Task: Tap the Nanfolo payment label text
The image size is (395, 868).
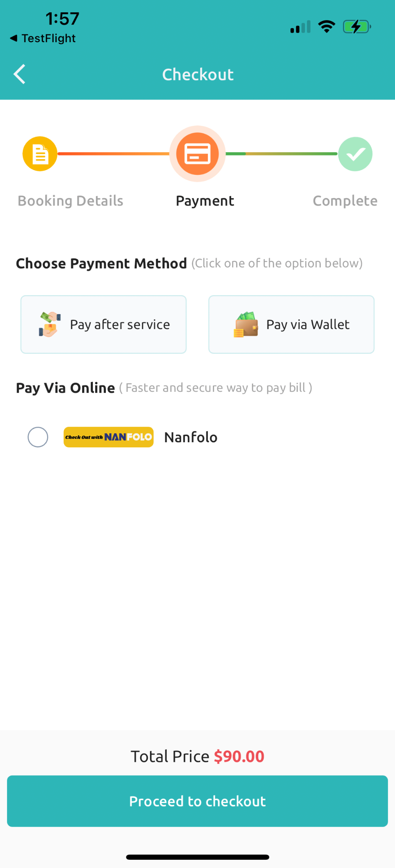Action: pos(191,437)
